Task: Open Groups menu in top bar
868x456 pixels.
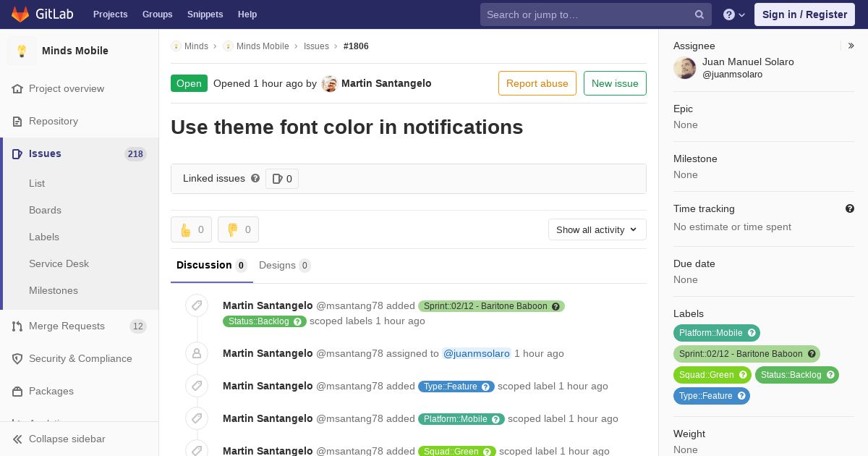Action: (158, 14)
